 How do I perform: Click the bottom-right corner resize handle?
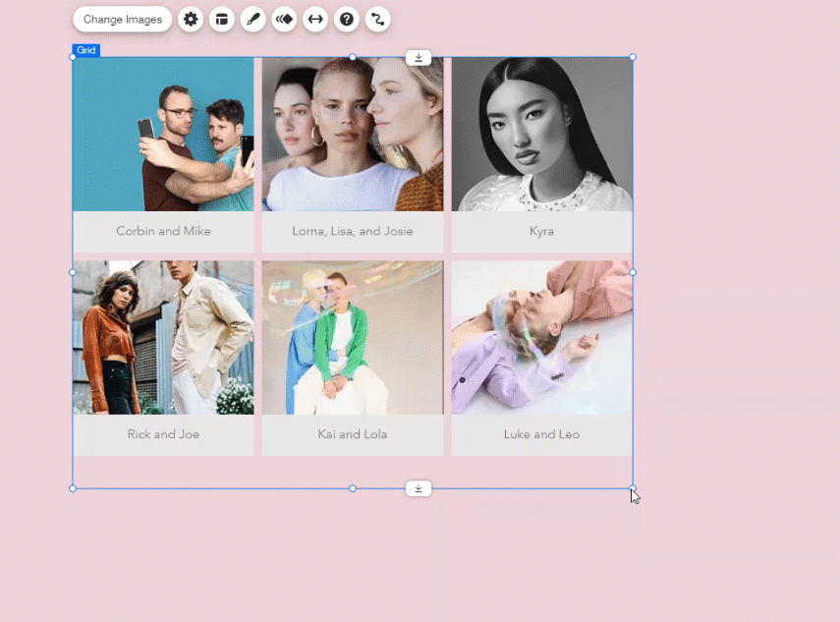[633, 488]
